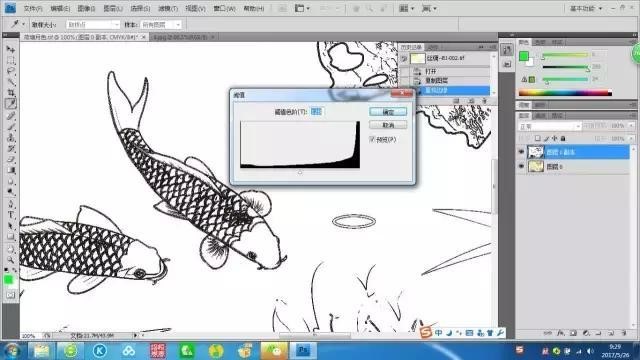Screen dimensions: 640x360
Task: Click the 确定 button in threshold dialog
Action: (x=388, y=112)
